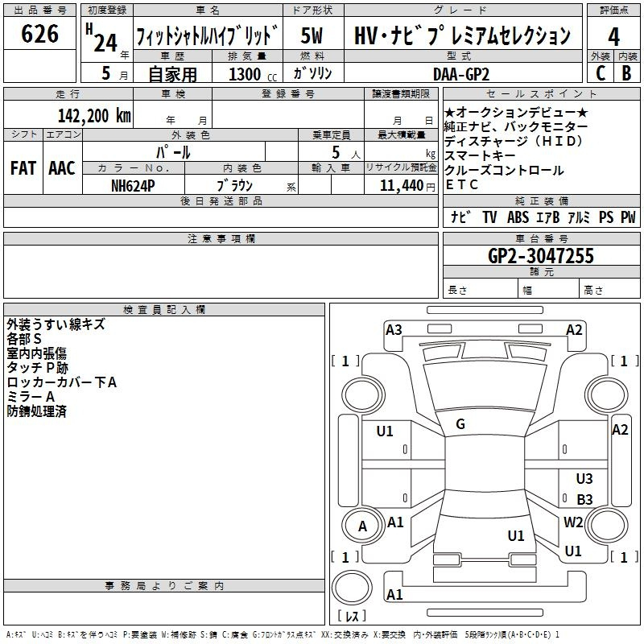
Task: Select the first registration year 24
Action: pyautogui.click(x=105, y=43)
